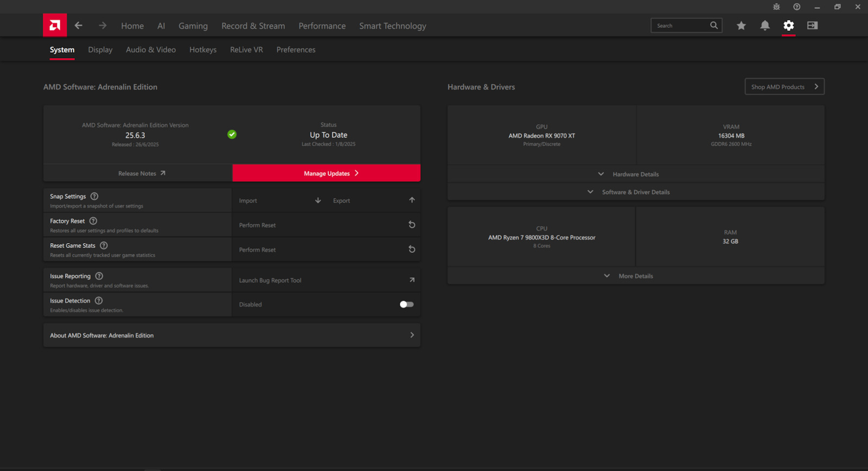Show help for Issue Detection
This screenshot has width=868, height=471.
(x=99, y=301)
